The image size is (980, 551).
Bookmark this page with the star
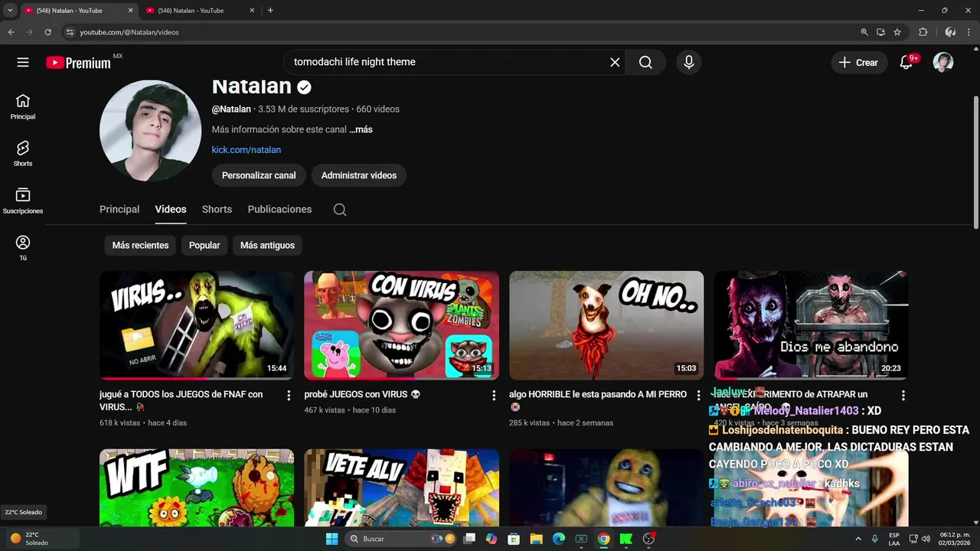click(x=897, y=32)
